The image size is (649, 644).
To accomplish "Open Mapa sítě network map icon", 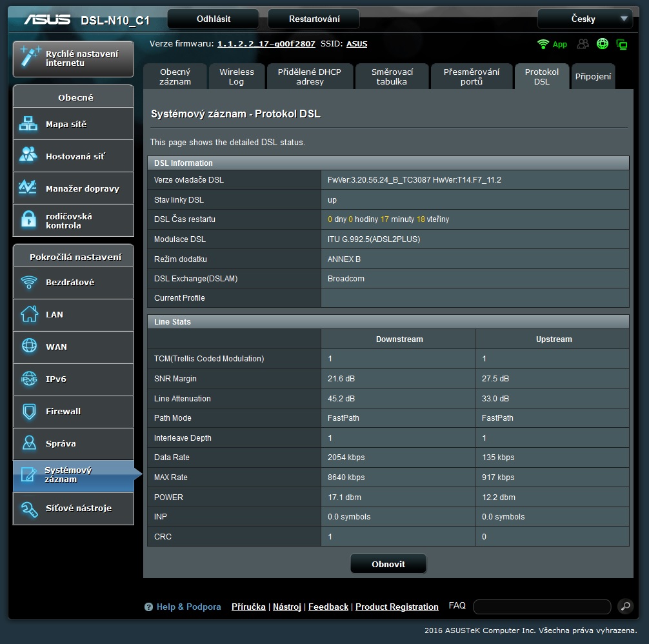I will (29, 124).
